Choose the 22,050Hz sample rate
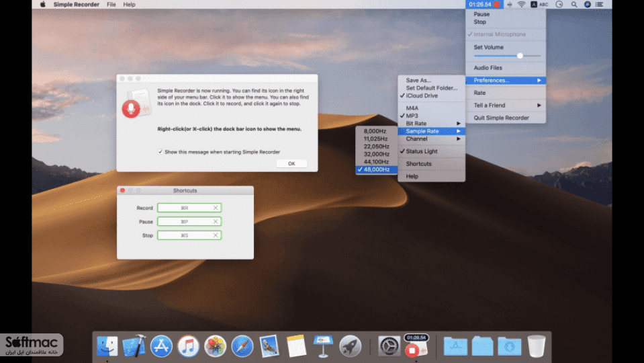This screenshot has height=363, width=644. (376, 147)
